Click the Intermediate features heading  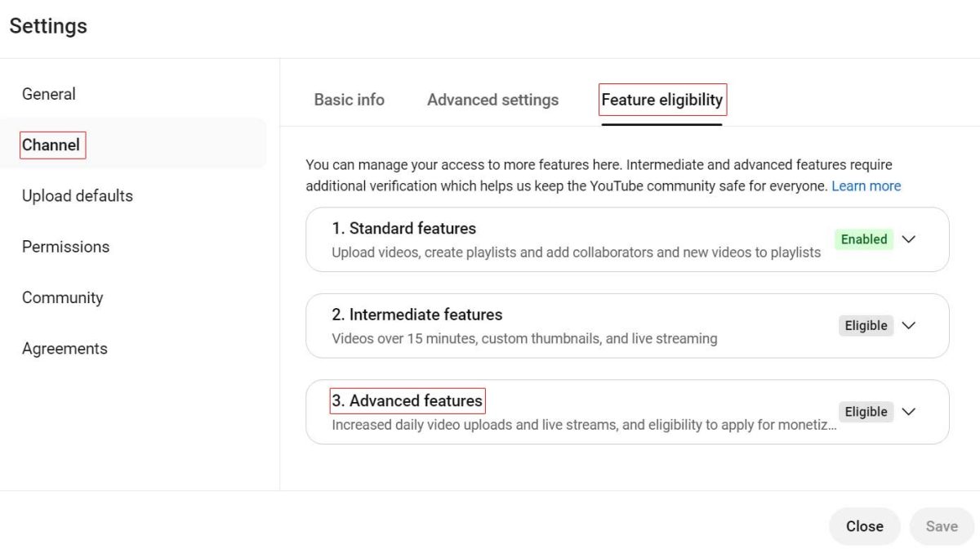417,315
